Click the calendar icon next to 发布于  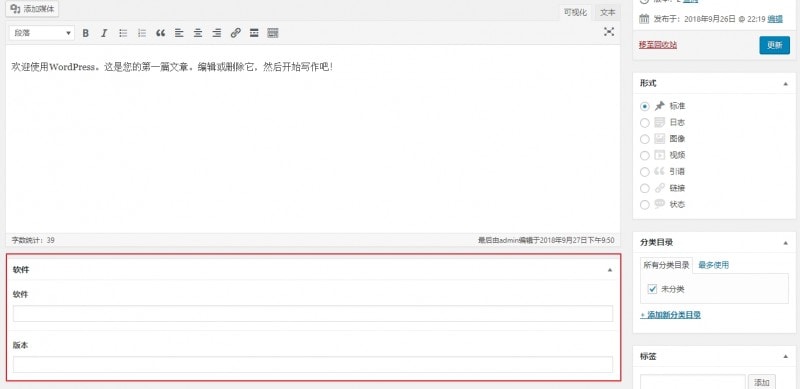(644, 19)
